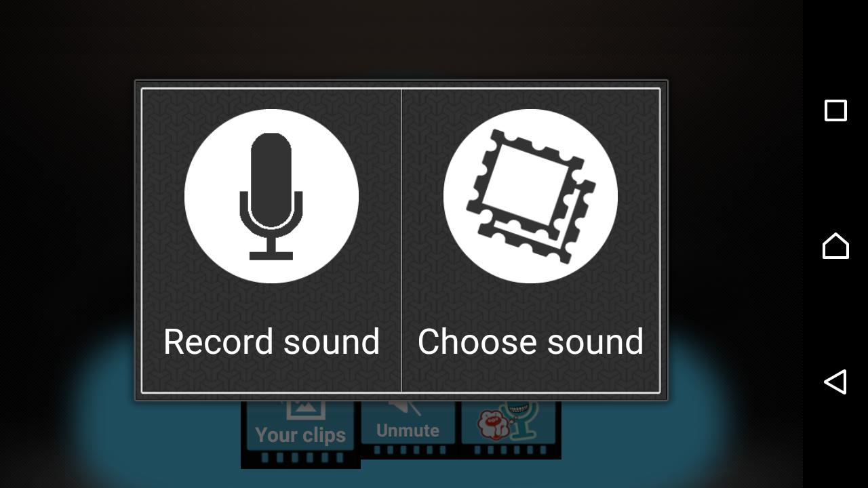Tap the film perforations under Your clips

[x=300, y=458]
